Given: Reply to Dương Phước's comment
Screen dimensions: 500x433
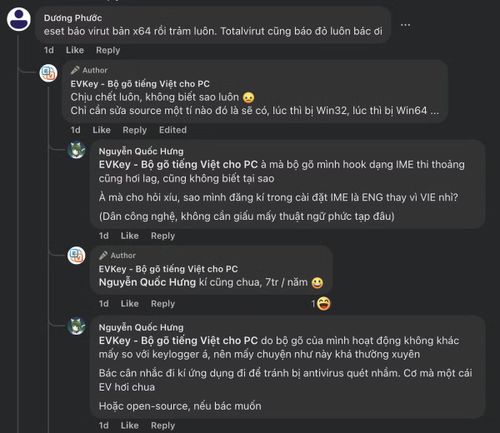Looking at the screenshot, I should [x=108, y=50].
